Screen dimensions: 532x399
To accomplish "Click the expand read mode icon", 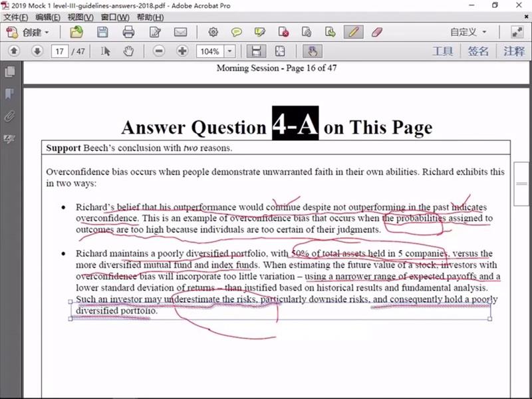I will 517,32.
